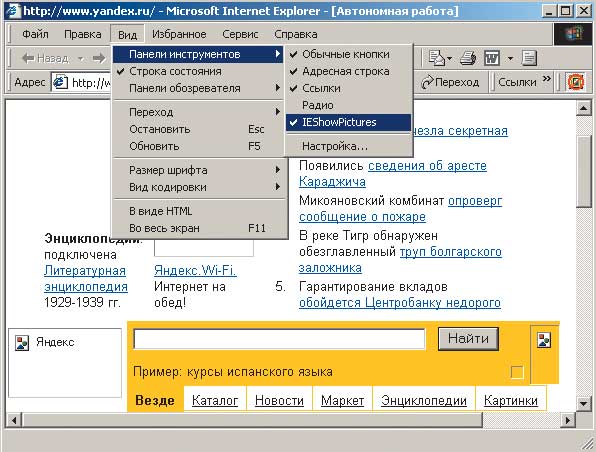Expand the 'Панели обозревателя' submenu
Image resolution: width=596 pixels, height=452 pixels.
coord(198,88)
